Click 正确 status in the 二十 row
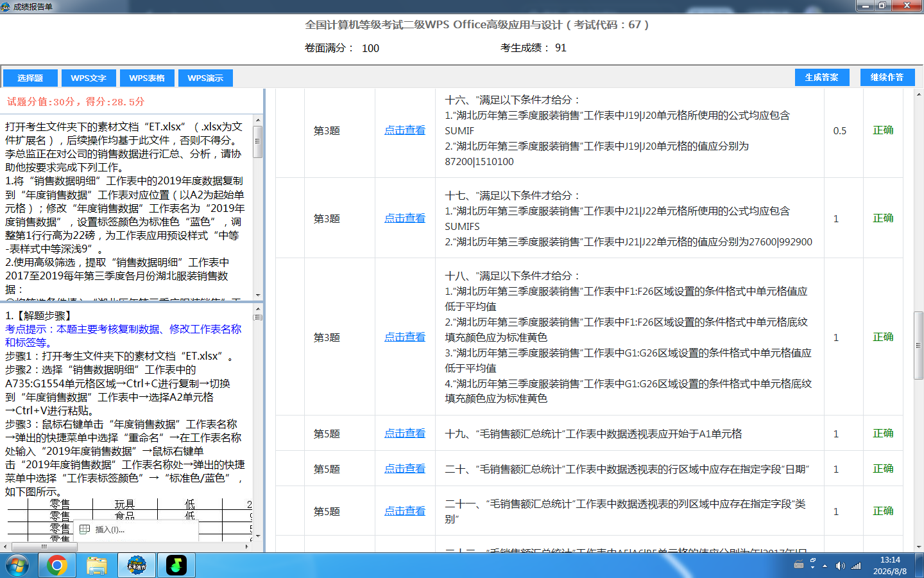Screen dimensions: 924x578 (x=883, y=469)
